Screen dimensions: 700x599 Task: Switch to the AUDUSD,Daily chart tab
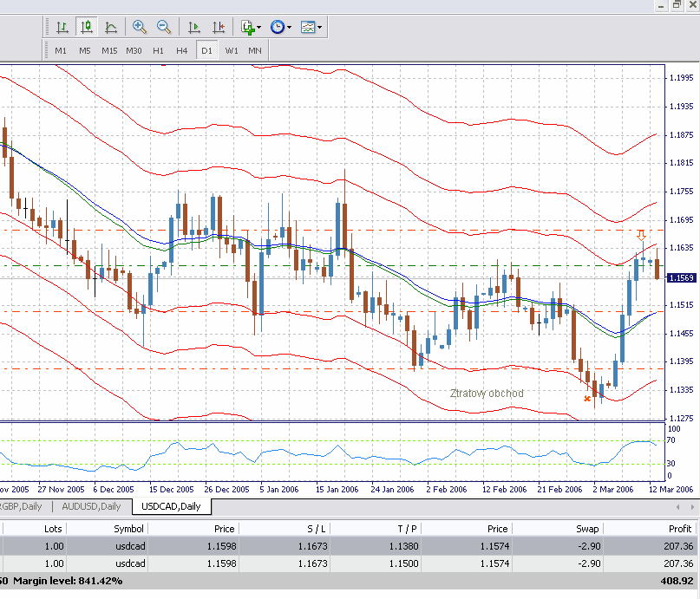pos(91,506)
